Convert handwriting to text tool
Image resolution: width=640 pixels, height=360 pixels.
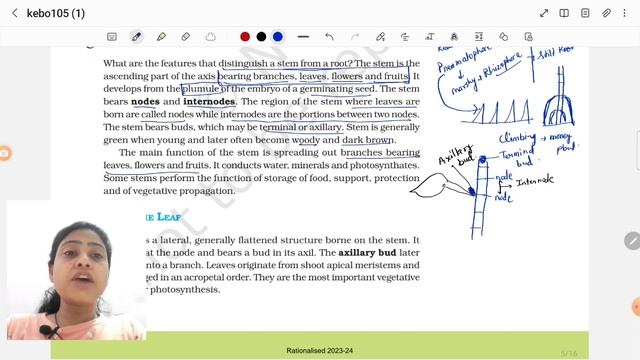point(429,37)
